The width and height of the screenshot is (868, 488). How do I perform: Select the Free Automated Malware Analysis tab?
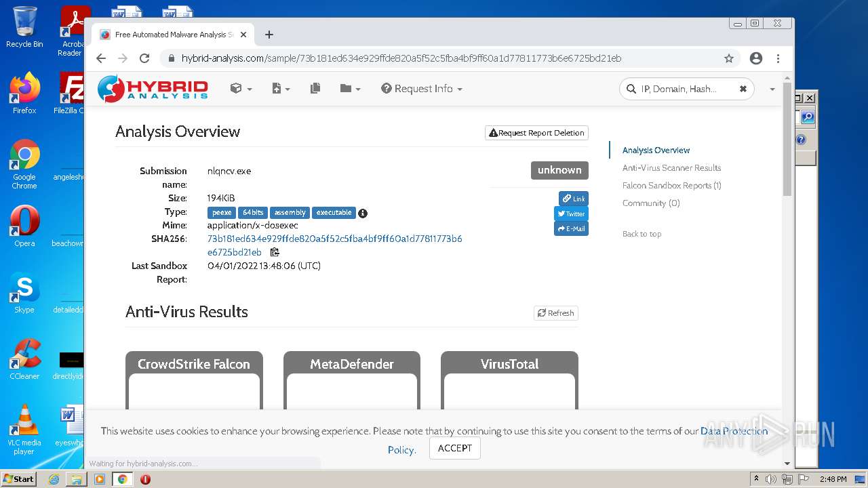click(174, 35)
